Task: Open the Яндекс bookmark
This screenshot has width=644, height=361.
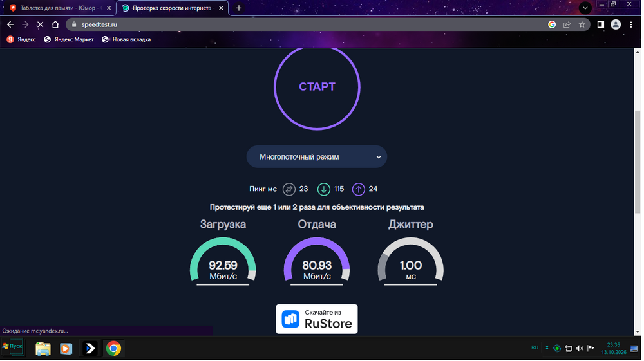Action: pyautogui.click(x=21, y=39)
